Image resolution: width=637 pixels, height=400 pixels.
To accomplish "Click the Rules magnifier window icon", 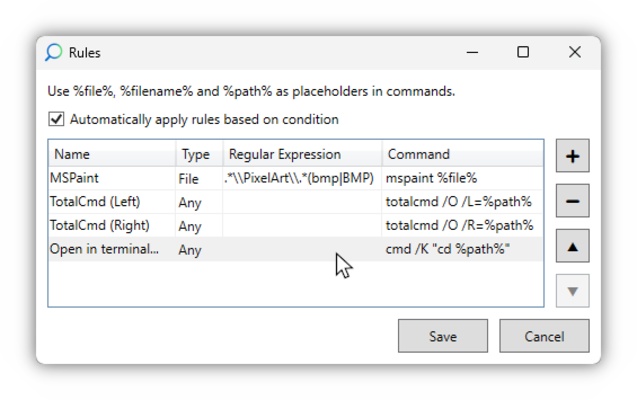I will [54, 52].
